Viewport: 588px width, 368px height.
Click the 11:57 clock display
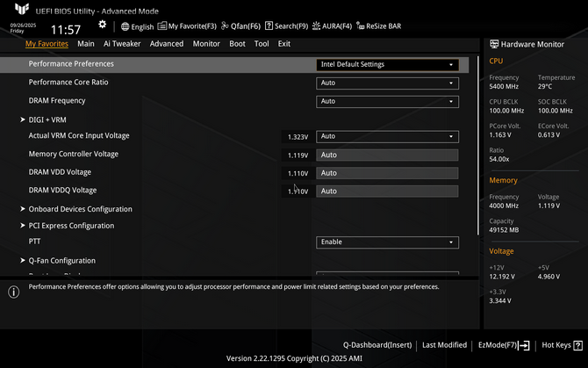pos(66,30)
